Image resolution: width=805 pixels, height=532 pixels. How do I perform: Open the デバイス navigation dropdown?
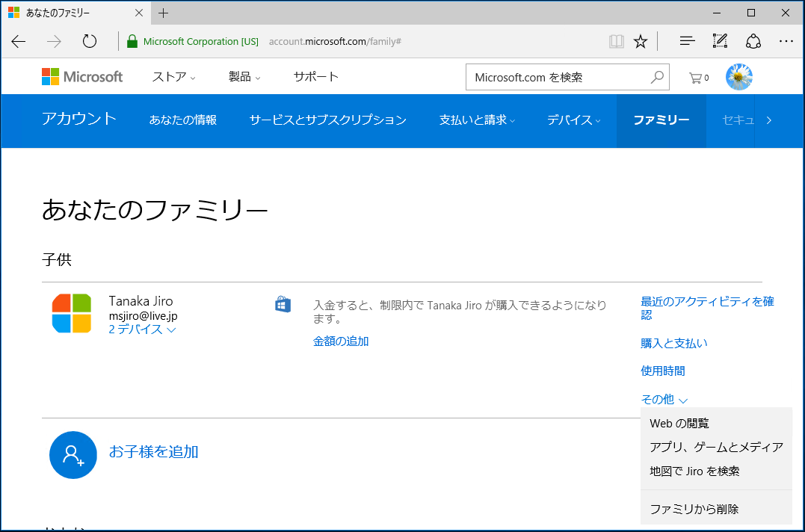[573, 120]
